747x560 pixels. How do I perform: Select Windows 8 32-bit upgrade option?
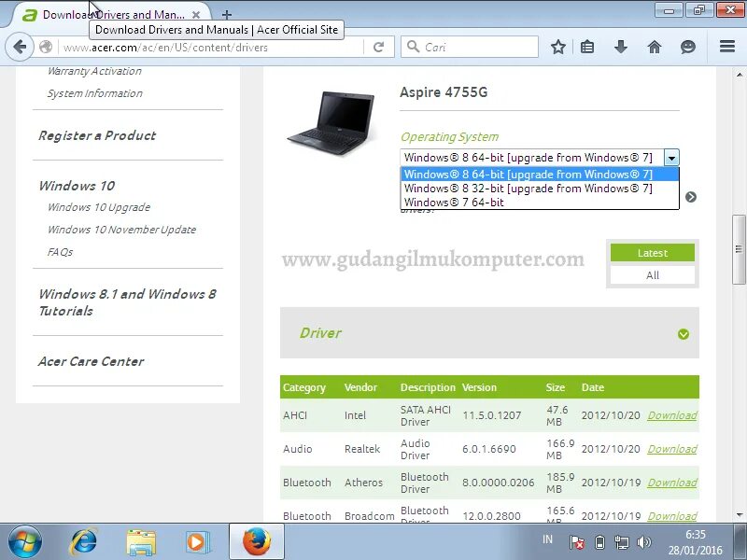point(540,189)
